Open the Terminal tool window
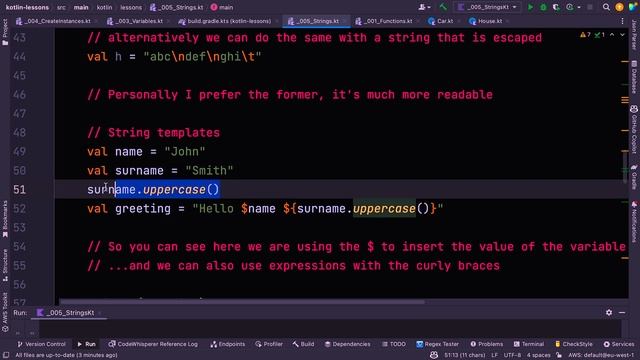Screen dimensions: 640x360 pos(529,344)
